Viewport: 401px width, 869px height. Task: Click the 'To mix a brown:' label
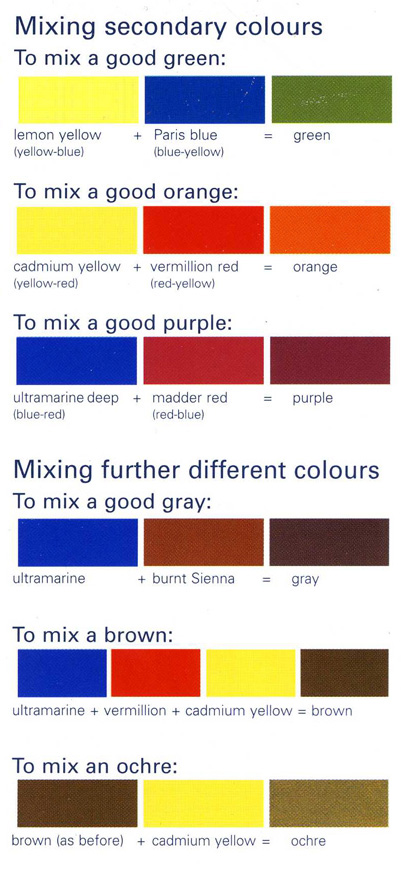tap(92, 635)
